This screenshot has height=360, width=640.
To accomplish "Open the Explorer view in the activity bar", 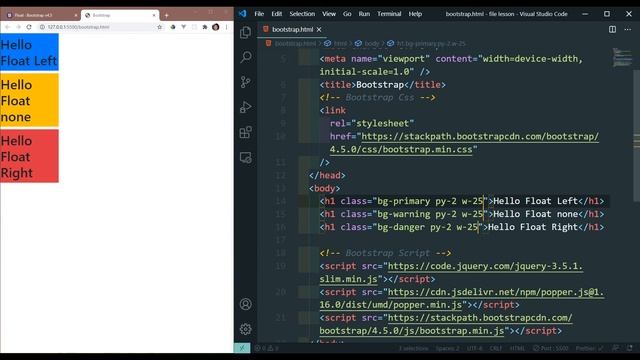I will (x=246, y=32).
